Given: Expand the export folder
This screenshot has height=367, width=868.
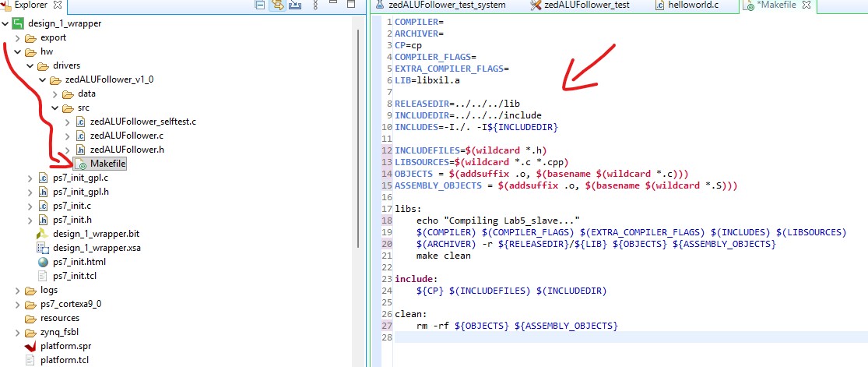Looking at the screenshot, I should [x=18, y=38].
